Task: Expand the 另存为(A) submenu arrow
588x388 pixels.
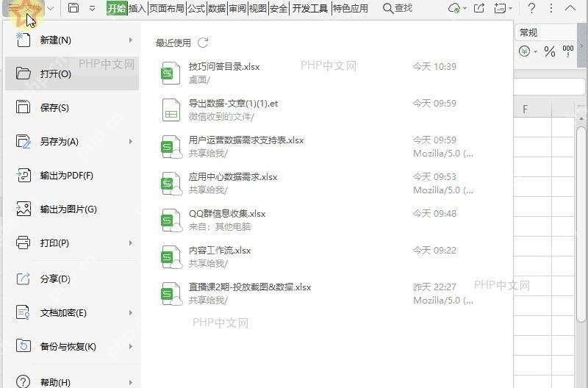Action: coord(131,141)
